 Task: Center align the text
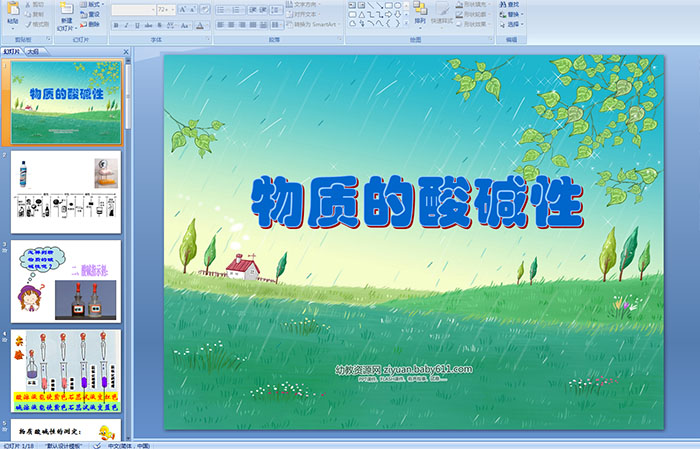tap(231, 25)
